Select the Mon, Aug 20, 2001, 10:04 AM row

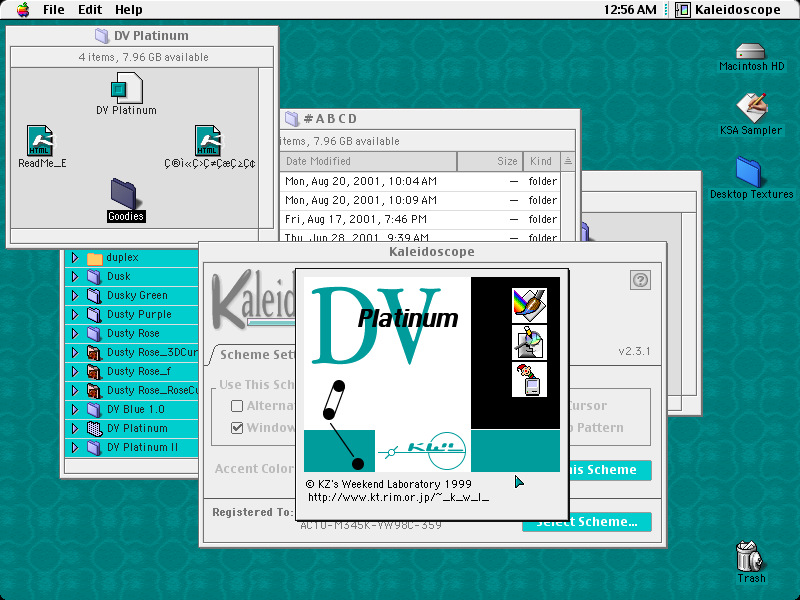pyautogui.click(x=420, y=182)
